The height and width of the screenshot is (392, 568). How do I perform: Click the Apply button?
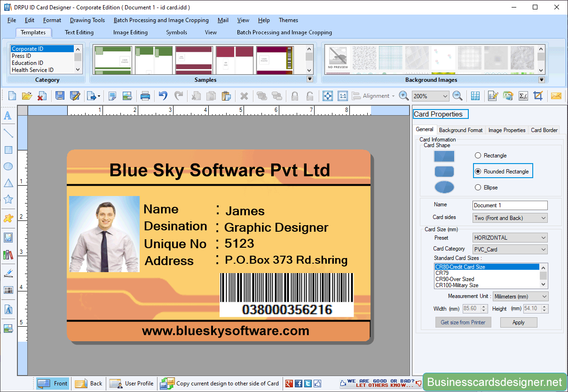click(x=519, y=322)
